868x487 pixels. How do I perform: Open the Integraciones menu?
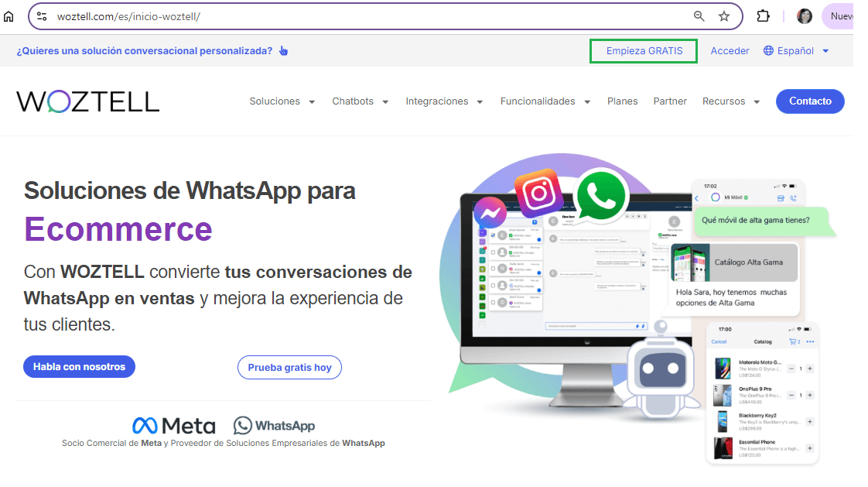[x=437, y=101]
